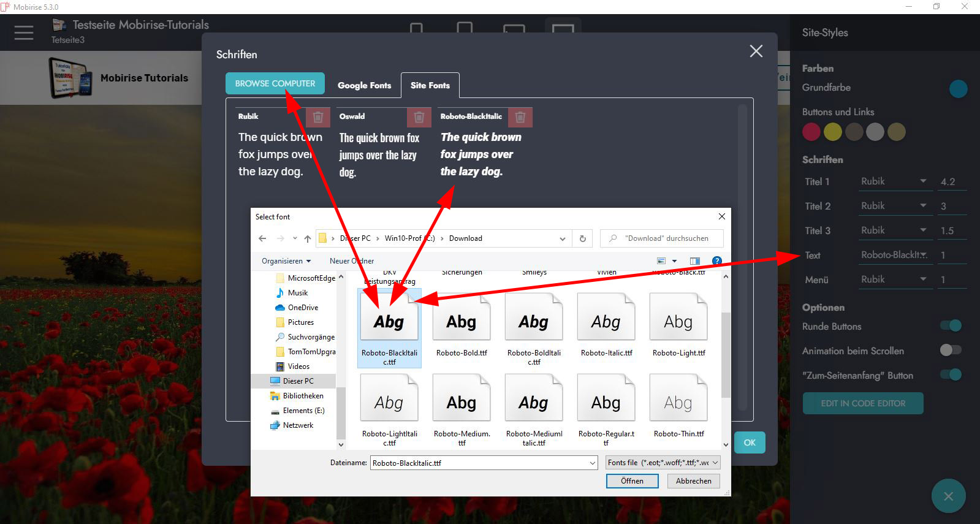Close the Schriften dialog with X
Screen dimensions: 980x524
click(756, 51)
